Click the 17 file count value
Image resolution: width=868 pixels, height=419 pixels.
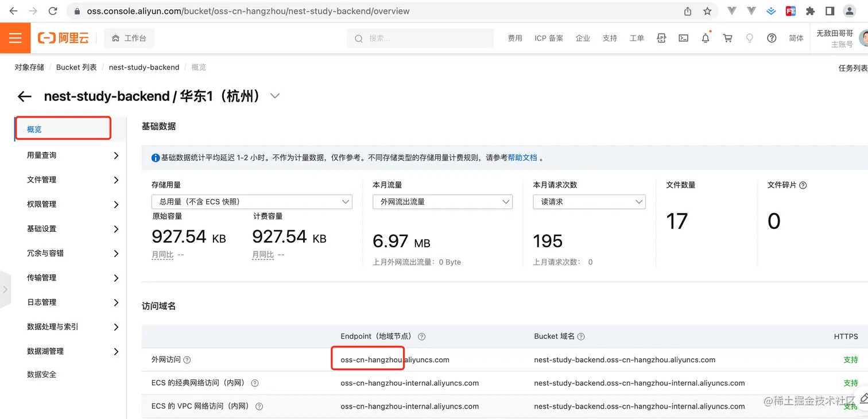[677, 221]
